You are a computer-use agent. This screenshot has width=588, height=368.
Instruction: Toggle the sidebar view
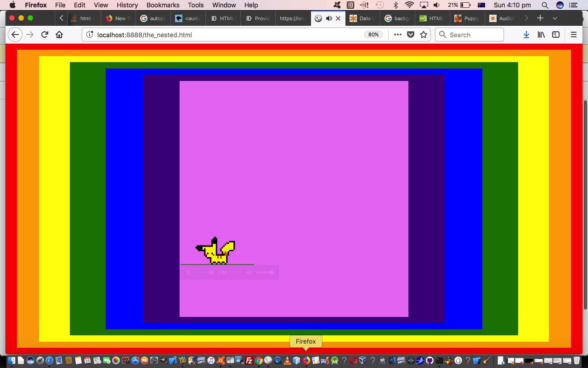click(556, 34)
